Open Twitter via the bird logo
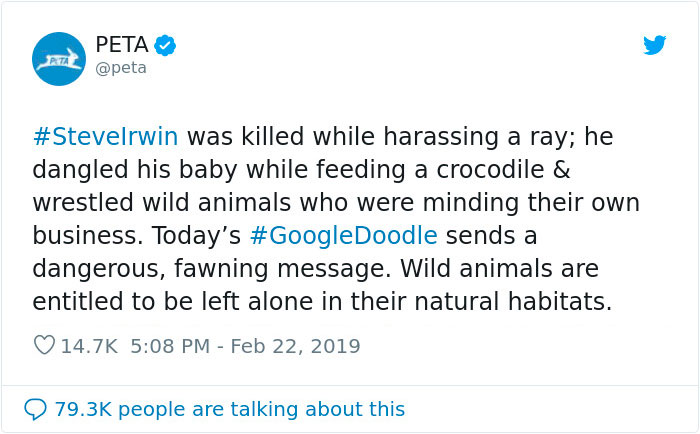The width and height of the screenshot is (700, 434). (654, 45)
